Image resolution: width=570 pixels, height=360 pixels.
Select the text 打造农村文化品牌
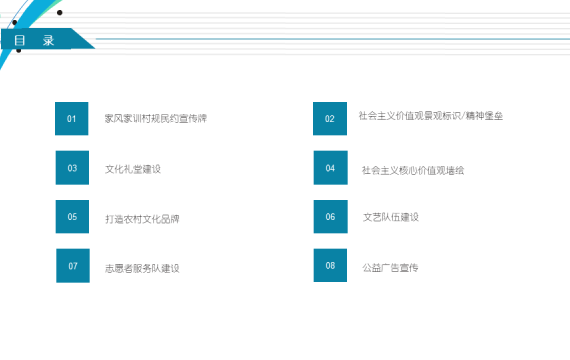[x=142, y=219]
